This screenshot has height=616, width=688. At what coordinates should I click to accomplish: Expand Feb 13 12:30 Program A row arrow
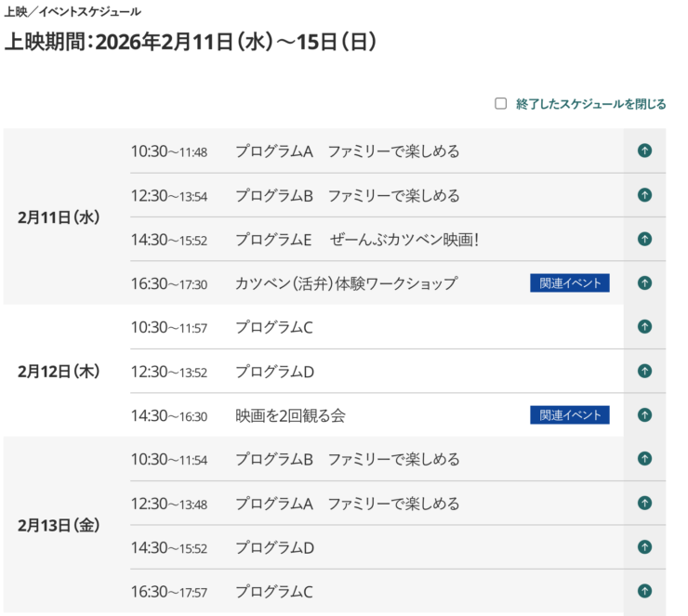(644, 503)
